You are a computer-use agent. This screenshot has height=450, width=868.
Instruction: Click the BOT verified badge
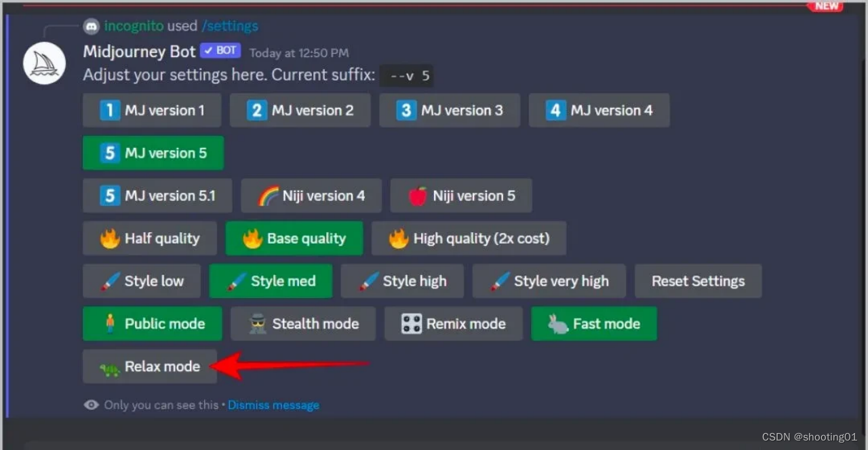point(220,51)
